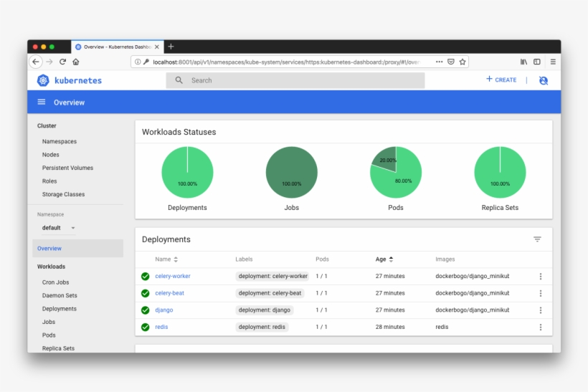The image size is (588, 392).
Task: Open the celery-worker deployment link
Action: [173, 276]
